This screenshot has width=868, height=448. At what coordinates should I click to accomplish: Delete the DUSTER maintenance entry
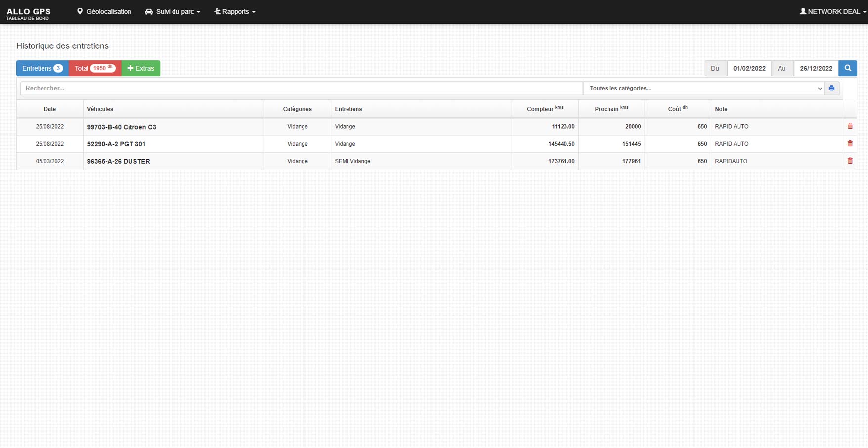coord(850,161)
